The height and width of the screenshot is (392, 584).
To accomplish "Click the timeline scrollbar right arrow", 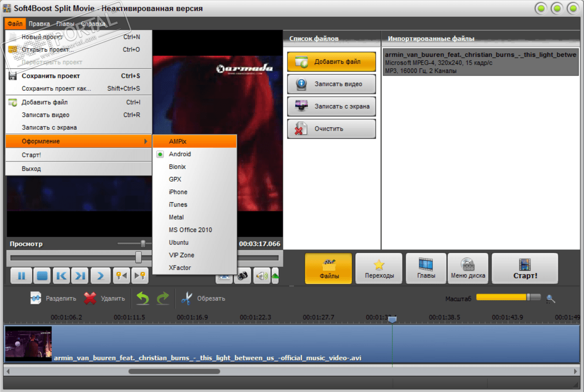I will click(x=576, y=371).
